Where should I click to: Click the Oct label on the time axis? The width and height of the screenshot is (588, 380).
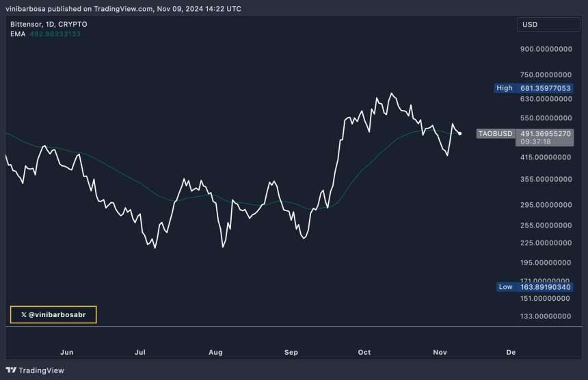(x=364, y=352)
